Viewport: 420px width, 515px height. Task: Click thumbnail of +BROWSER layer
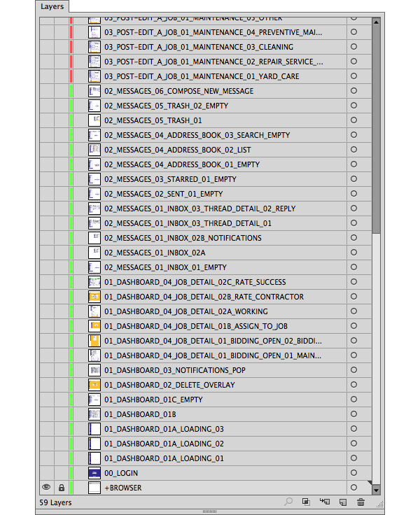click(x=94, y=488)
